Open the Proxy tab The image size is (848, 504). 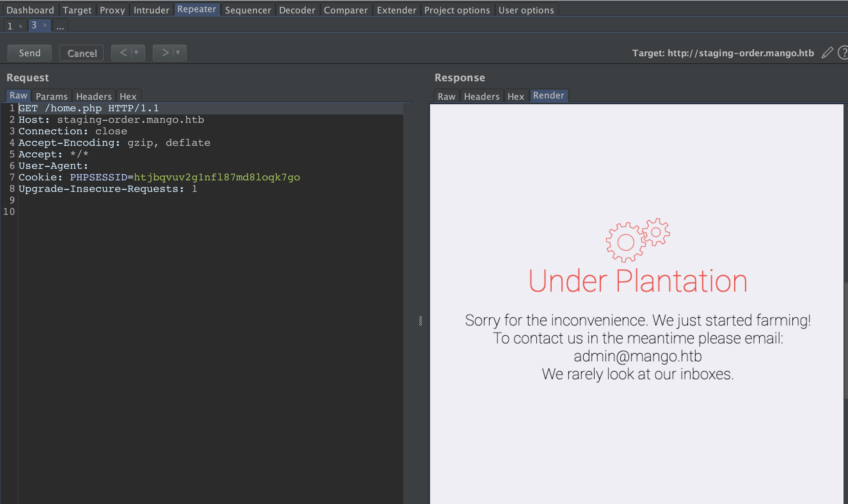coord(112,10)
